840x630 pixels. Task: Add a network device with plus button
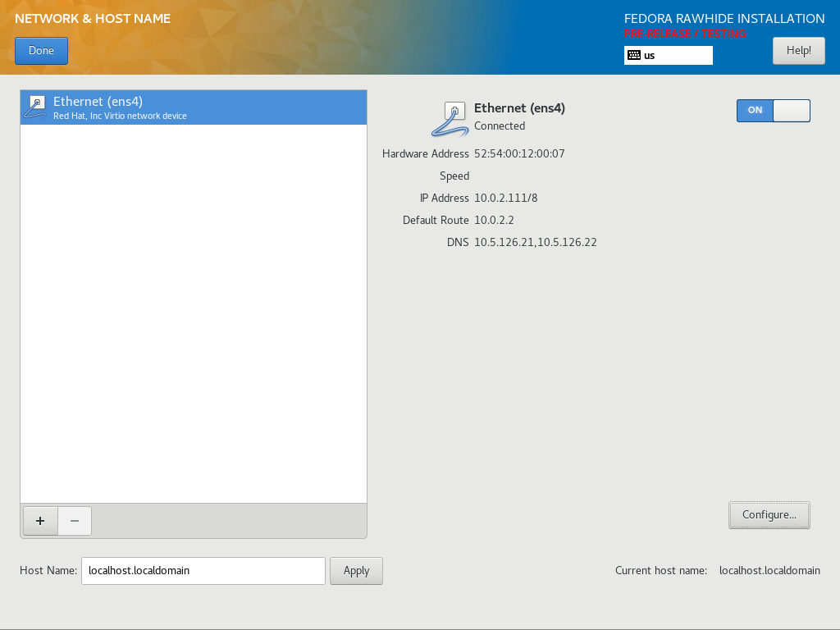(40, 521)
